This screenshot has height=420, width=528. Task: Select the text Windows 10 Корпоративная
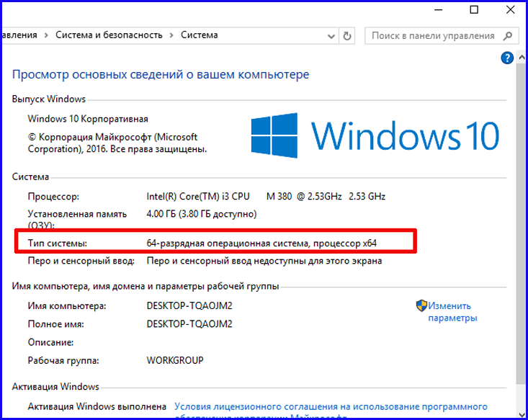point(88,119)
